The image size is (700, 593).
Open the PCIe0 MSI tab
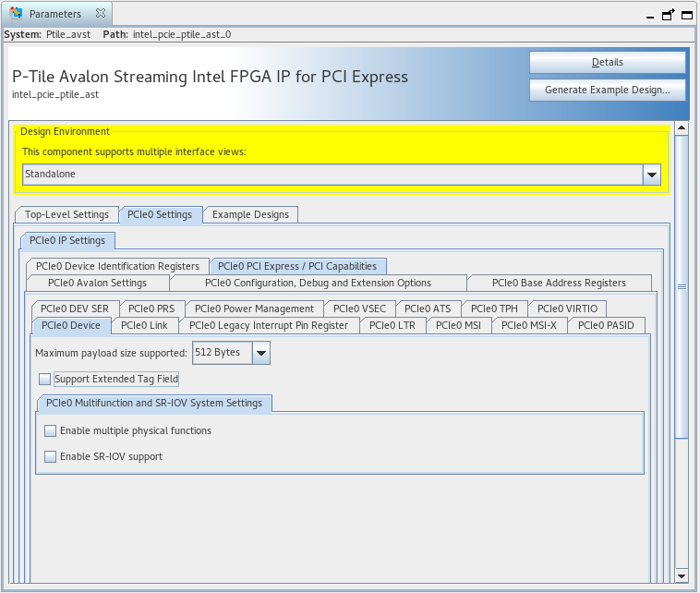click(458, 325)
